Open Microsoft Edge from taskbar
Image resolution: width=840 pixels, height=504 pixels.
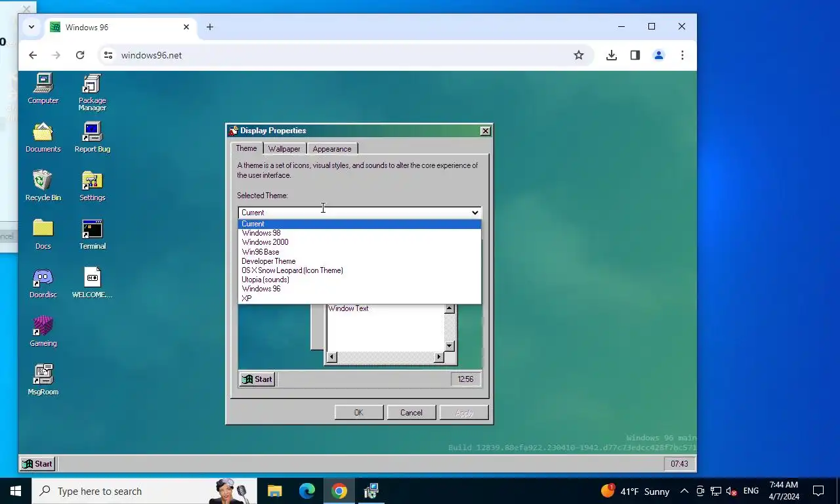pyautogui.click(x=306, y=491)
